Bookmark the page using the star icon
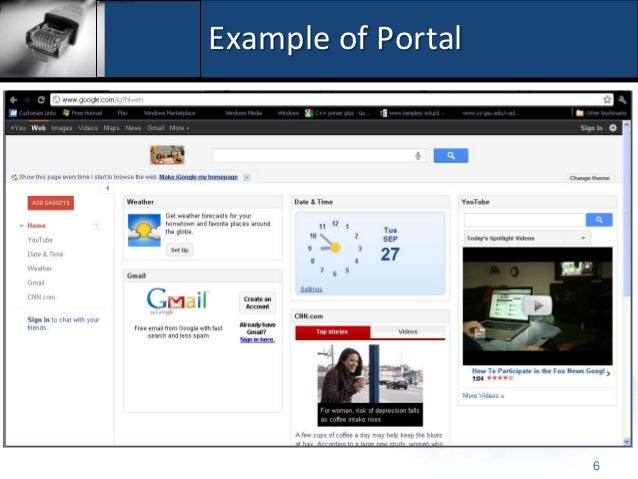638x479 pixels. (x=607, y=99)
